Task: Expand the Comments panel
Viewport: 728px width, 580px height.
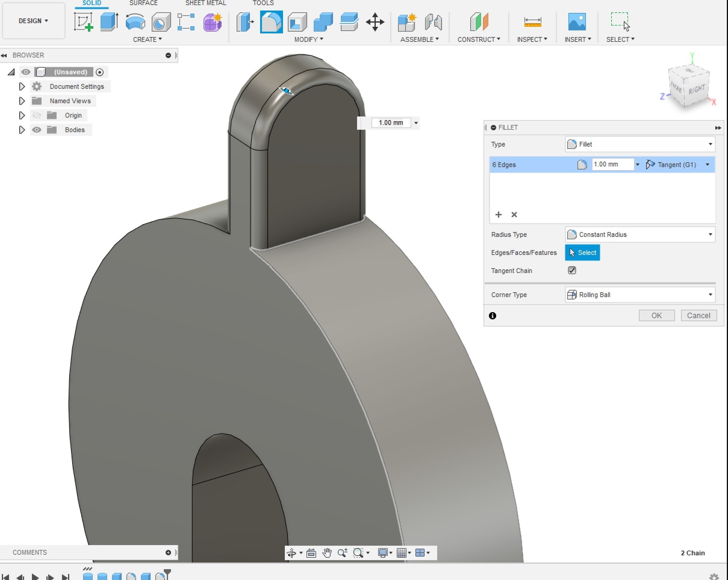Action: 168,553
